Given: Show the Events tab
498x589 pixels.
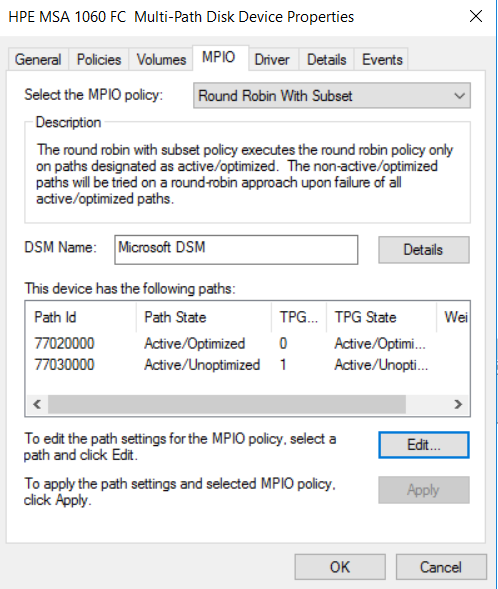Looking at the screenshot, I should point(382,59).
